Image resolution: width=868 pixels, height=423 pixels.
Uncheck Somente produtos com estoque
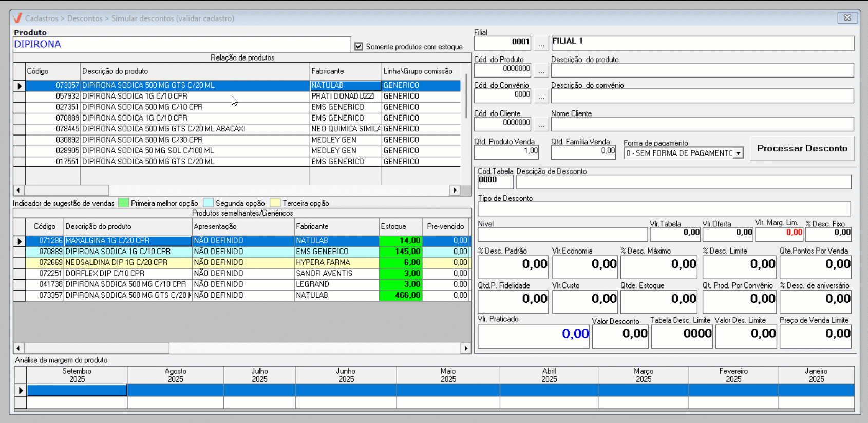click(358, 47)
